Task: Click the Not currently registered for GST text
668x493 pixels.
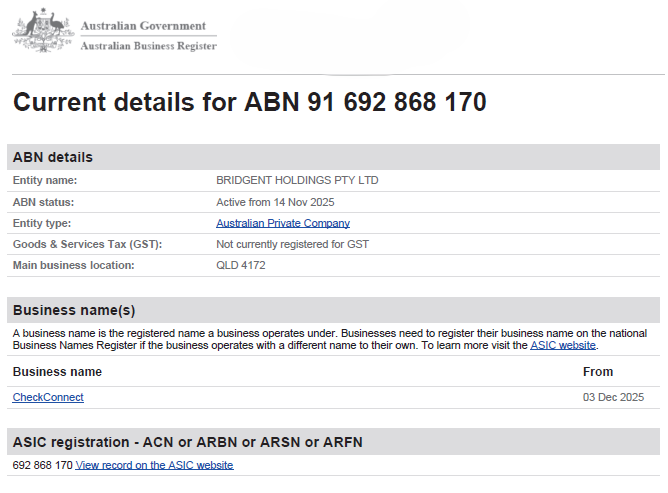Action: pyautogui.click(x=292, y=244)
